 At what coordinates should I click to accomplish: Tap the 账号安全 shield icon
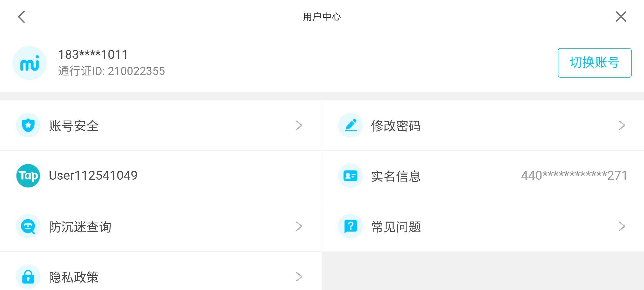click(28, 125)
